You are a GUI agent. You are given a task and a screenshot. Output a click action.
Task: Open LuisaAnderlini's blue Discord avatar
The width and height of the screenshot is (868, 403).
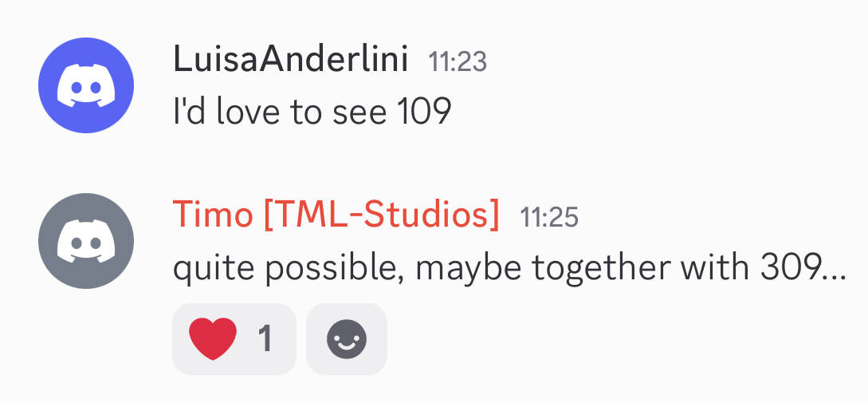(x=85, y=84)
